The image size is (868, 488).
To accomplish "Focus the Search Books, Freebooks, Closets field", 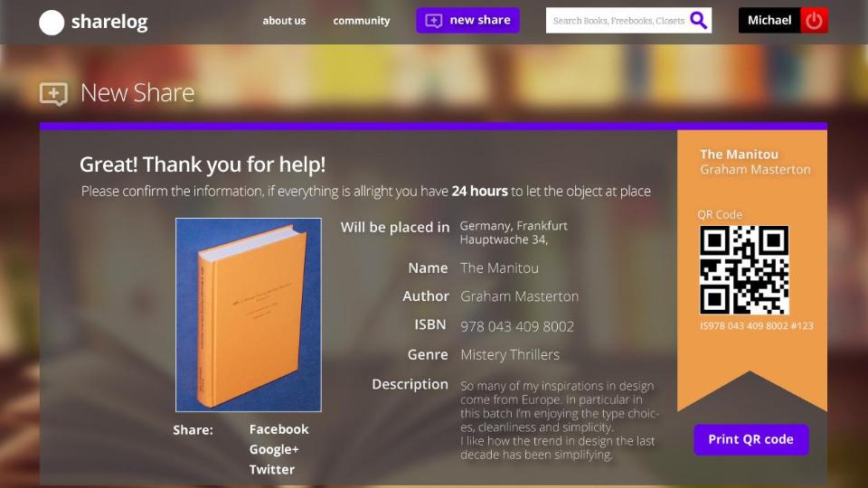I will (618, 21).
